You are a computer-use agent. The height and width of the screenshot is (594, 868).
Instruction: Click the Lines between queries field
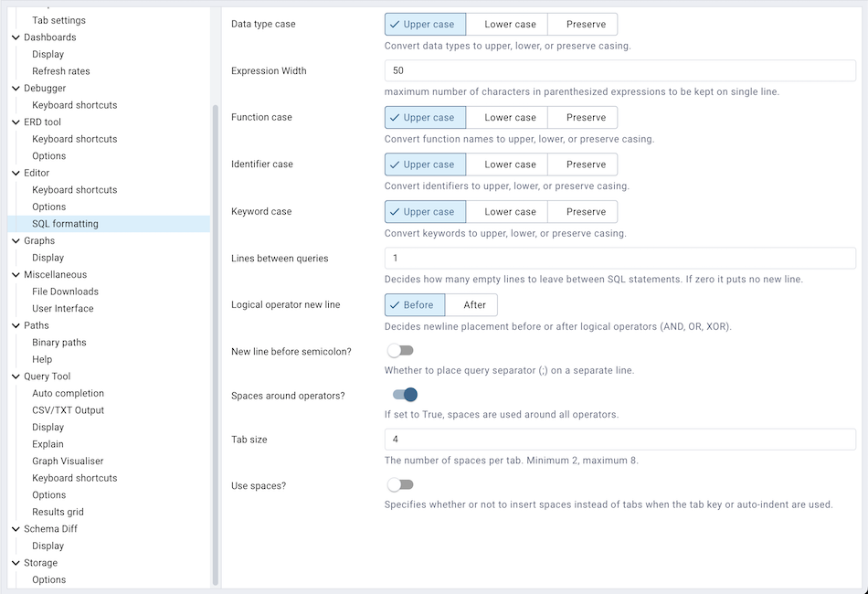[620, 257]
